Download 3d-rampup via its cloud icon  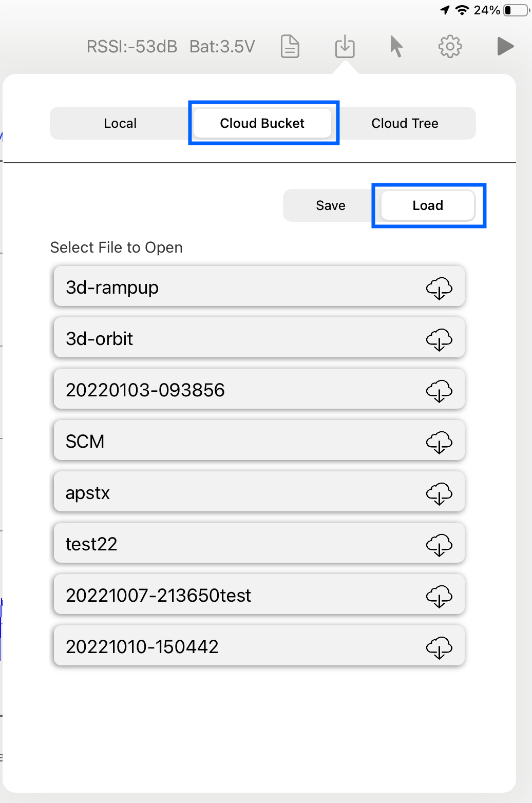(439, 288)
